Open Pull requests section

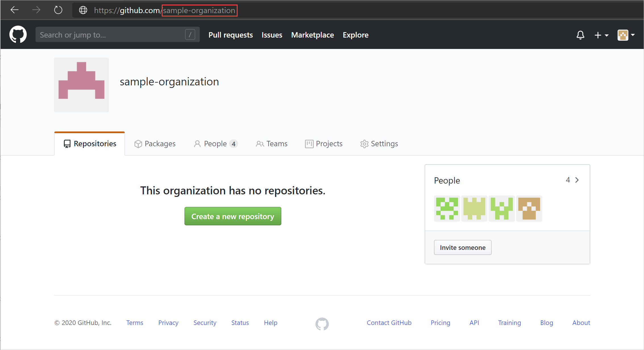231,35
